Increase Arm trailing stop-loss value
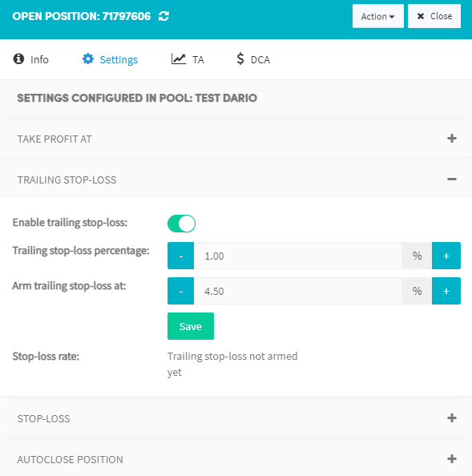472x476 pixels. click(446, 291)
